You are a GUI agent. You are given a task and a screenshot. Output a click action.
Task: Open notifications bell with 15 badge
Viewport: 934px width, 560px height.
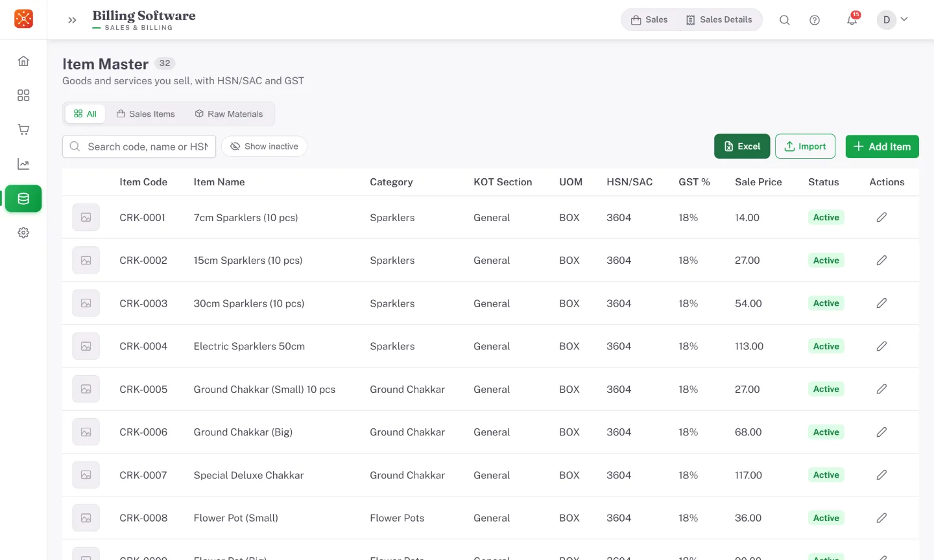pos(852,20)
